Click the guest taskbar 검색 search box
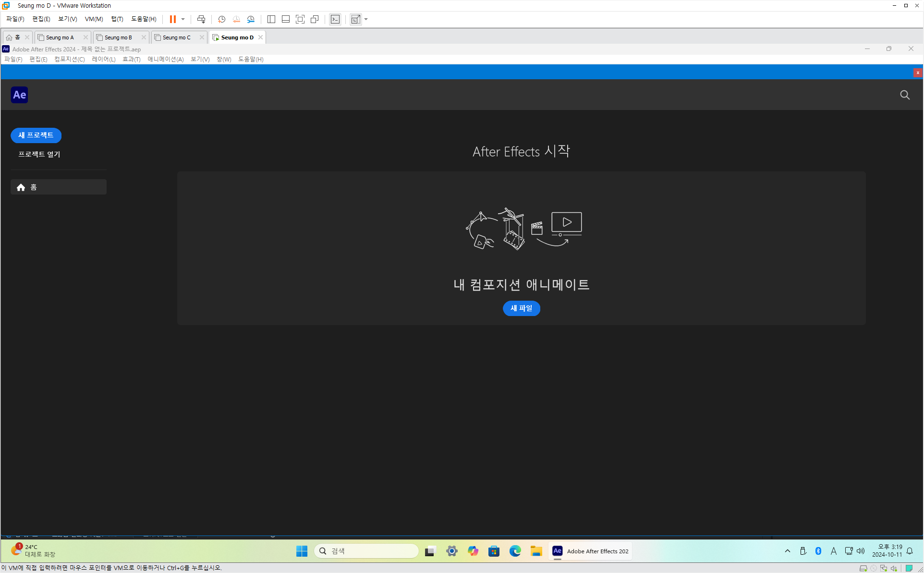924x573 pixels. pos(366,551)
